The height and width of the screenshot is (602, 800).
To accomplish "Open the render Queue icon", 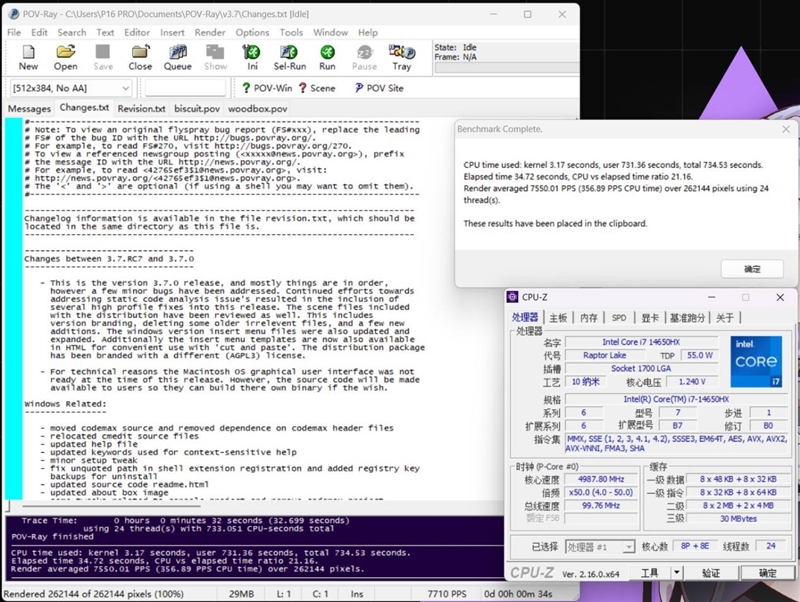I will coord(178,57).
